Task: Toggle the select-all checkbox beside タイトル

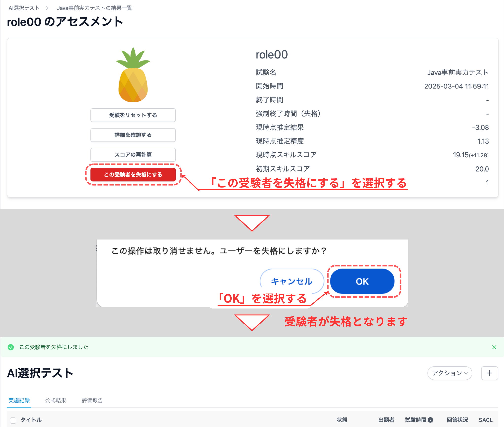Action: click(13, 420)
